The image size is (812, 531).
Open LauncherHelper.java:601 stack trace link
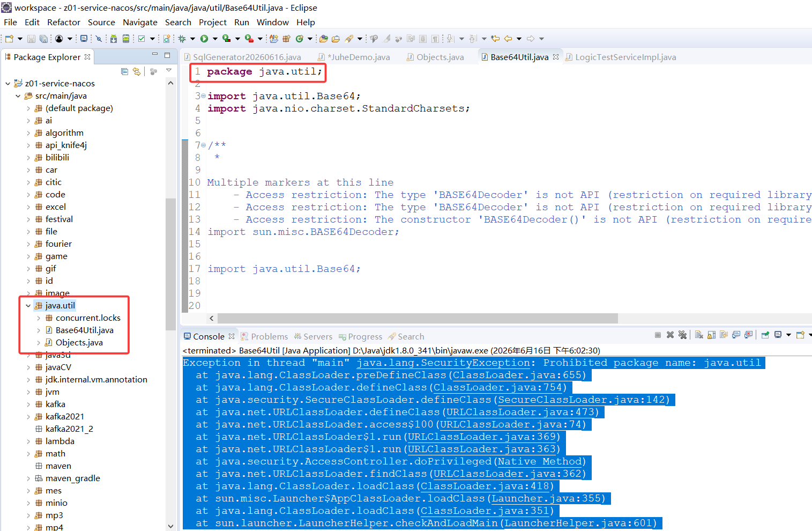click(x=578, y=523)
